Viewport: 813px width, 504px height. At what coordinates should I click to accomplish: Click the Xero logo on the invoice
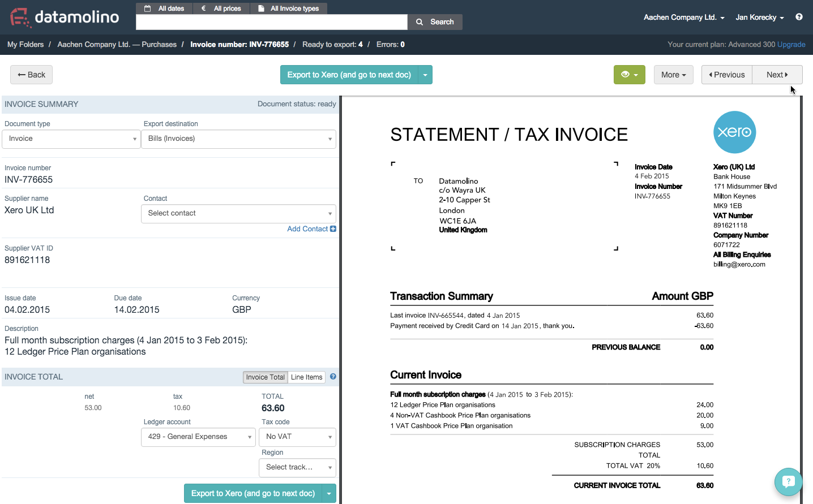(734, 132)
